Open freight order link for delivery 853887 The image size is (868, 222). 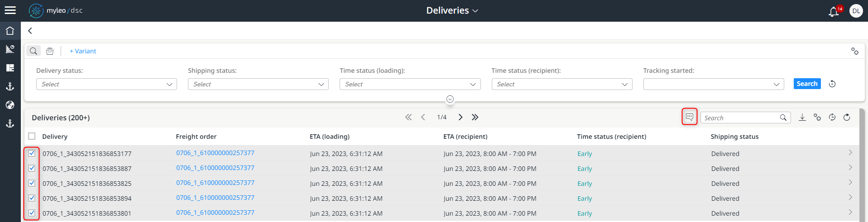click(215, 168)
